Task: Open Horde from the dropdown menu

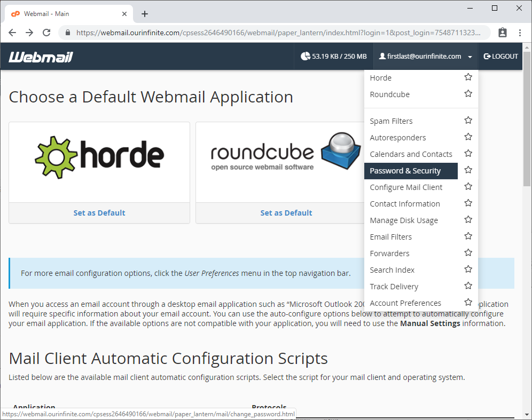Action: (x=380, y=78)
